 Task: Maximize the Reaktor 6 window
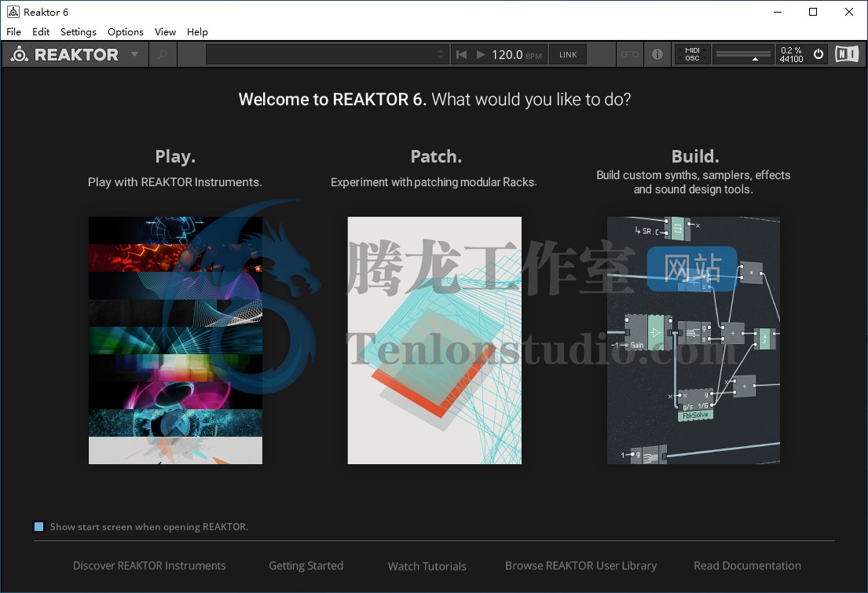813,12
